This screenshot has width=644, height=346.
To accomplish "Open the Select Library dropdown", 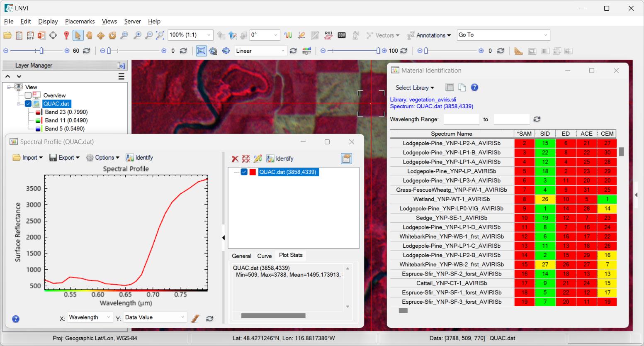I will click(x=415, y=88).
